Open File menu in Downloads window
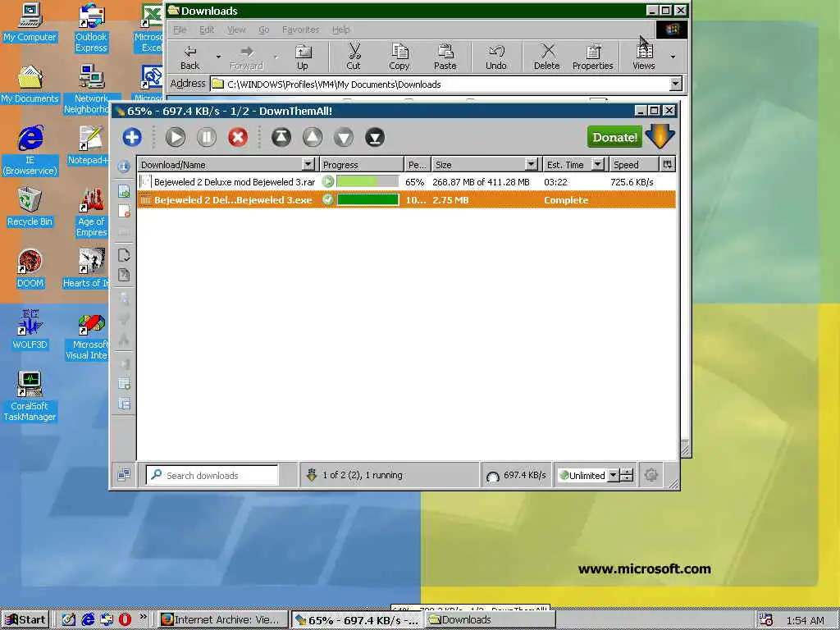The image size is (840, 630). coord(180,30)
